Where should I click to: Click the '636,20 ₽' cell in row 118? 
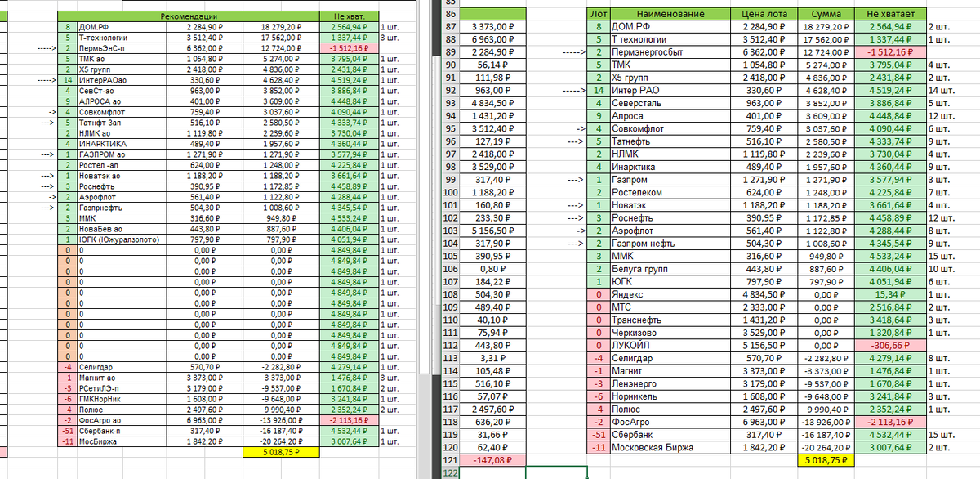tap(492, 421)
